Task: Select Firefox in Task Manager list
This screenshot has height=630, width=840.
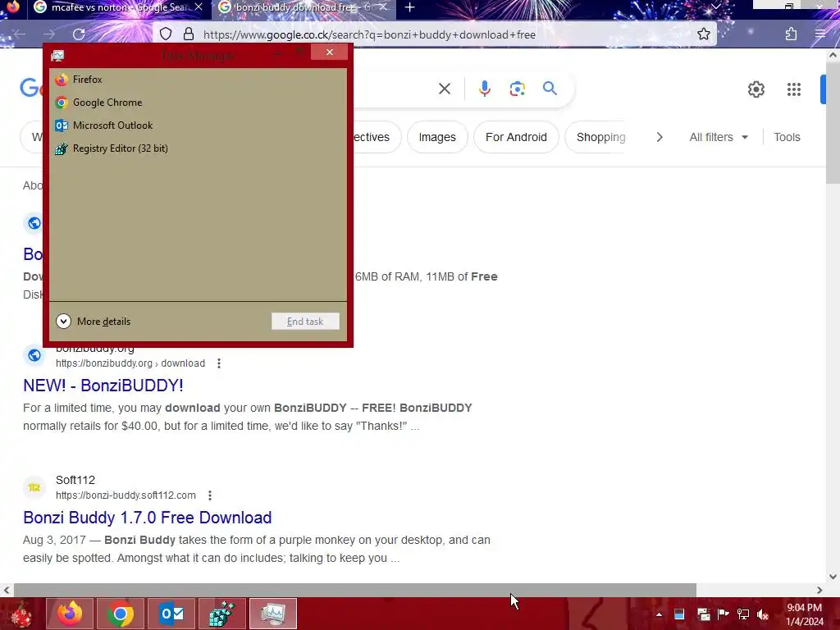Action: pyautogui.click(x=198, y=80)
